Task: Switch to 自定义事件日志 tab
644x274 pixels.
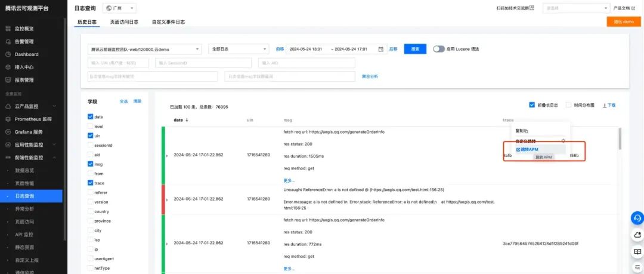Action: pos(168,22)
